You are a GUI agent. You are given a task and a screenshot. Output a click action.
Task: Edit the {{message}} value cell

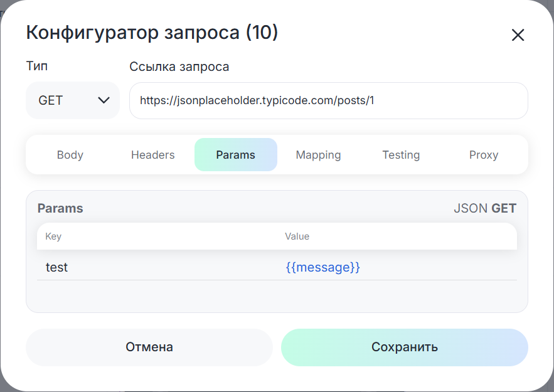[x=322, y=267]
